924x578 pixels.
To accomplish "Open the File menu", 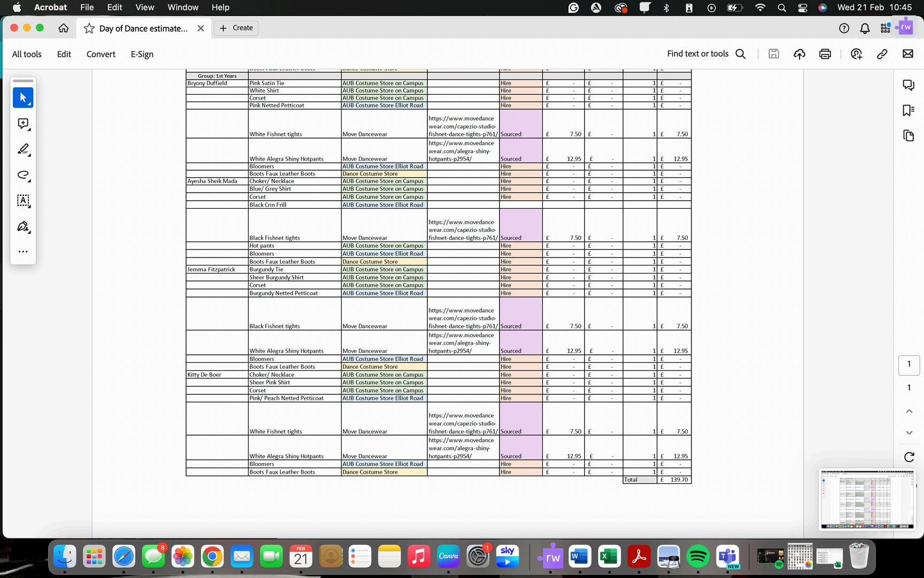I will (x=87, y=7).
